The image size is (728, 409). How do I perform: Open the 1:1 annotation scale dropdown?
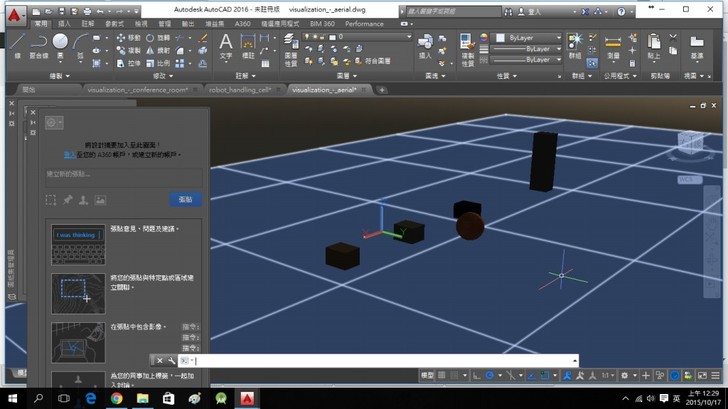point(607,376)
